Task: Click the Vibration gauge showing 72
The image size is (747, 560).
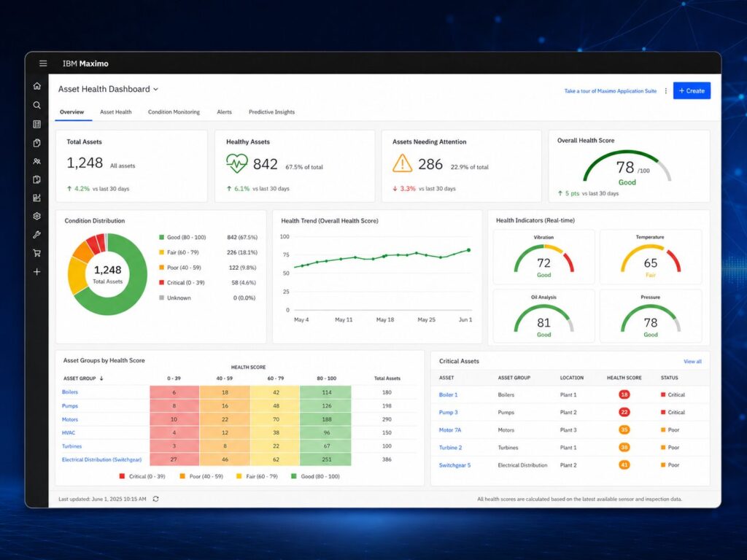Action: [544, 260]
